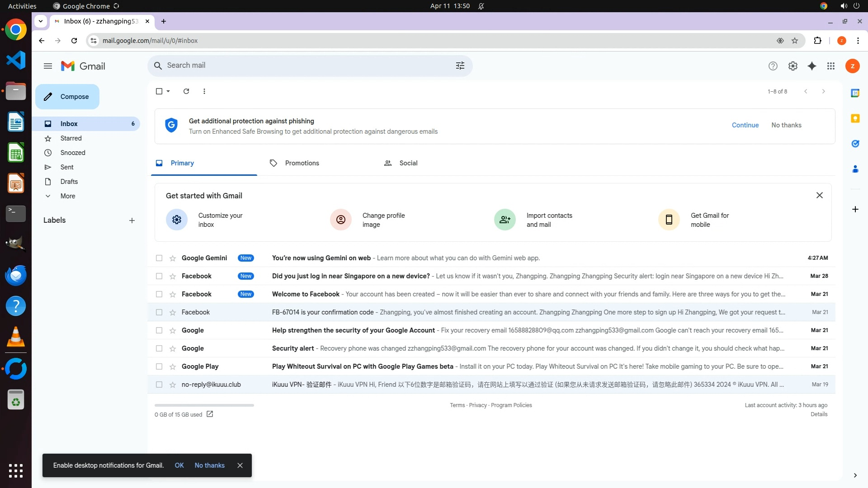868x488 pixels.
Task: Open Google Keep side panel icon
Action: (x=855, y=118)
